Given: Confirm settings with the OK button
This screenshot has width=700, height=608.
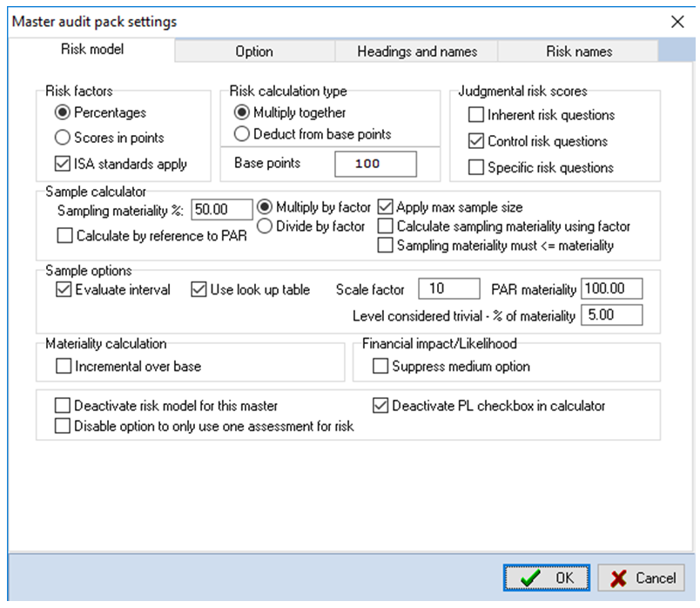Looking at the screenshot, I should coord(547,578).
